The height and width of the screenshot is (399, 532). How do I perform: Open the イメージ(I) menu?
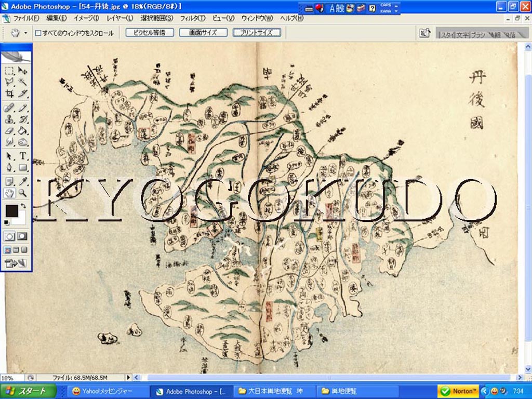tap(87, 18)
